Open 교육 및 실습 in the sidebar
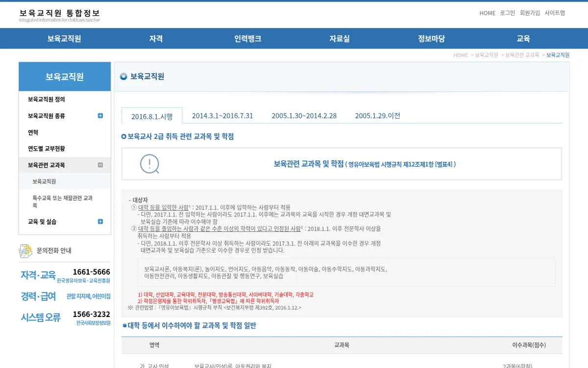Image resolution: width=588 pixels, height=368 pixels. click(42, 222)
